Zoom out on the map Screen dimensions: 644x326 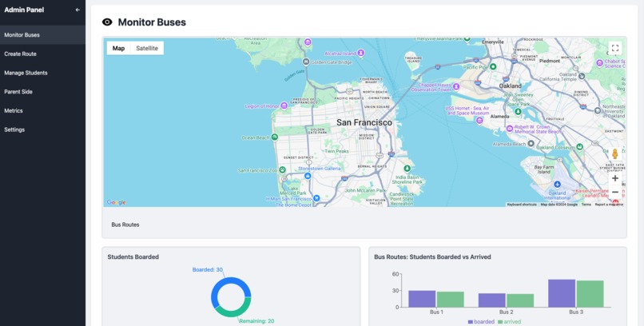pyautogui.click(x=615, y=192)
